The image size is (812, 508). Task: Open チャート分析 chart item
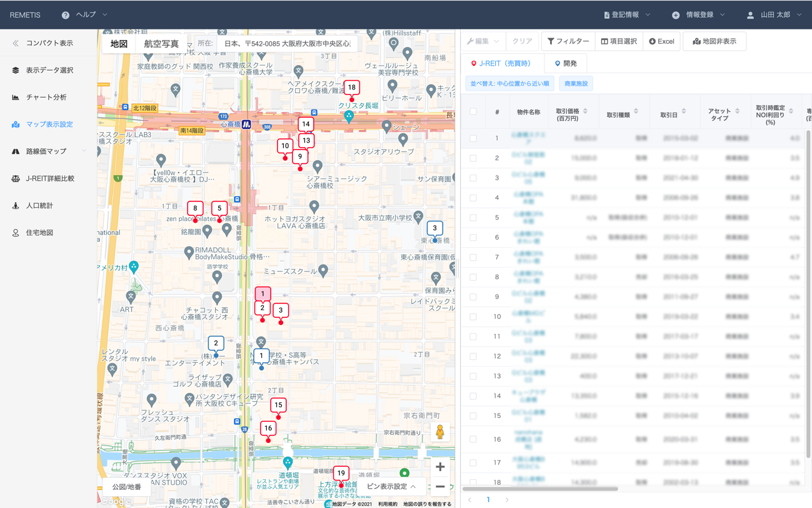39,97
